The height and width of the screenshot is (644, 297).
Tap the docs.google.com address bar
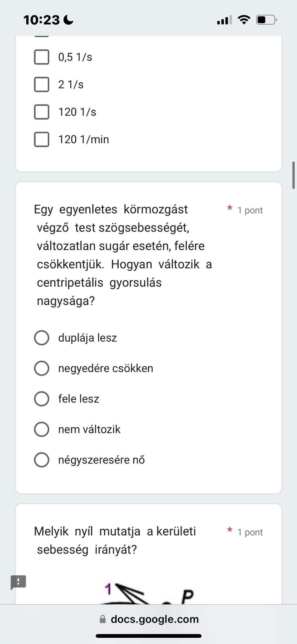pos(154,619)
